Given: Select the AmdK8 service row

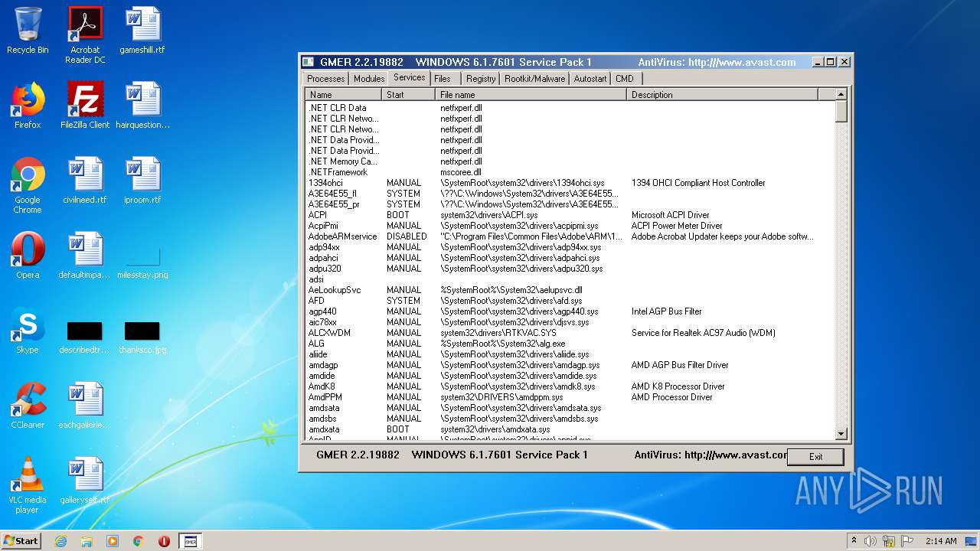Looking at the screenshot, I should tap(570, 386).
